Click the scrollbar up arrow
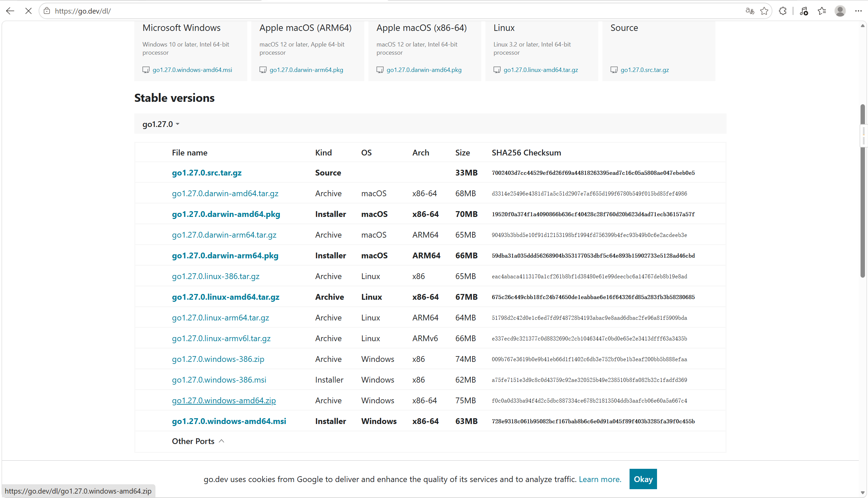 863,26
